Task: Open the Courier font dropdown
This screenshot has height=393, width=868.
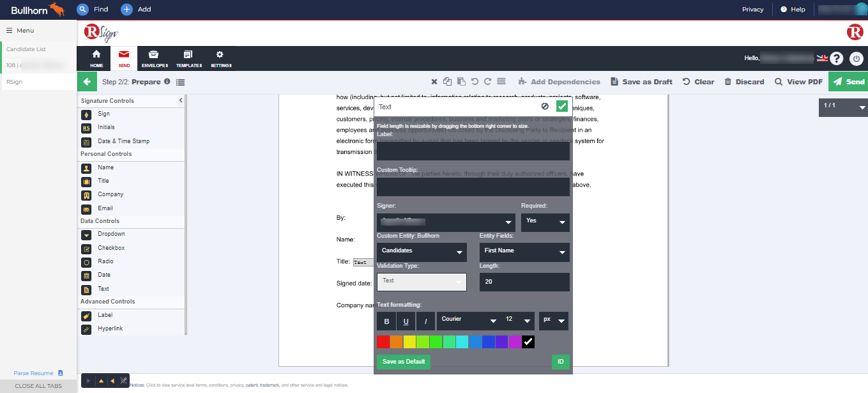Action: coord(468,321)
